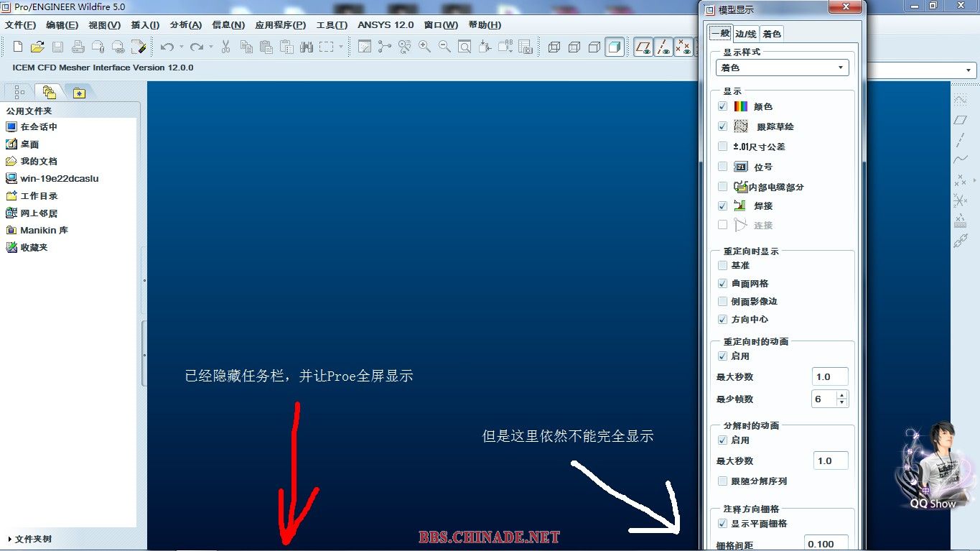The image size is (980, 551).
Task: Open the selection box tool dropdown arrow
Action: tap(341, 47)
